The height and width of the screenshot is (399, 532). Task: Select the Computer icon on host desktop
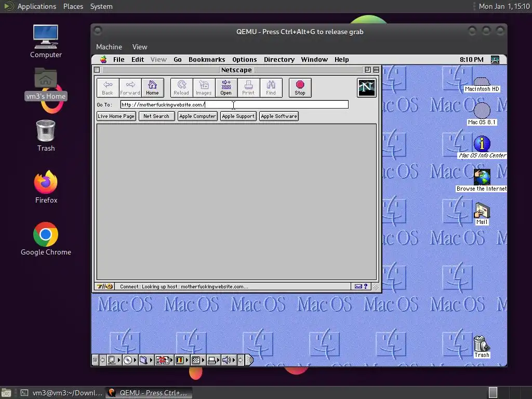[x=46, y=42]
